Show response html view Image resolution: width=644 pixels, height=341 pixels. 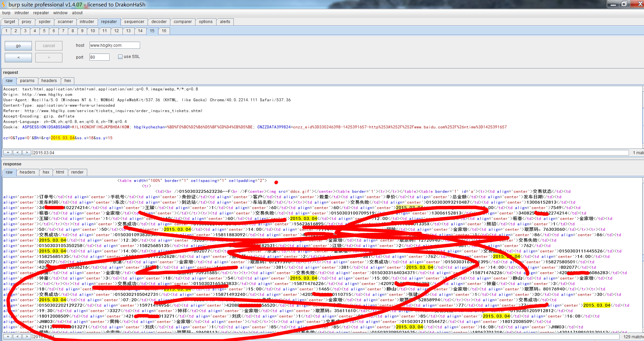point(60,172)
